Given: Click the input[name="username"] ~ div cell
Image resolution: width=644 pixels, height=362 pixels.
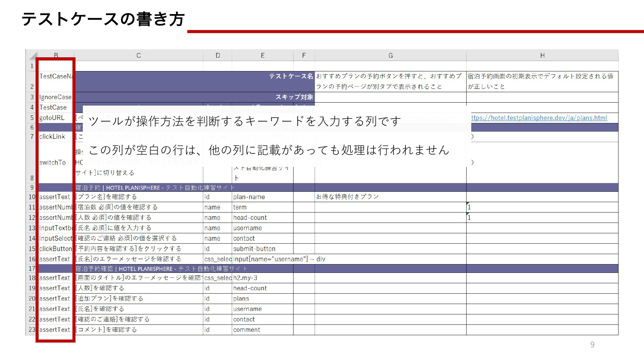Looking at the screenshot, I should click(x=279, y=259).
